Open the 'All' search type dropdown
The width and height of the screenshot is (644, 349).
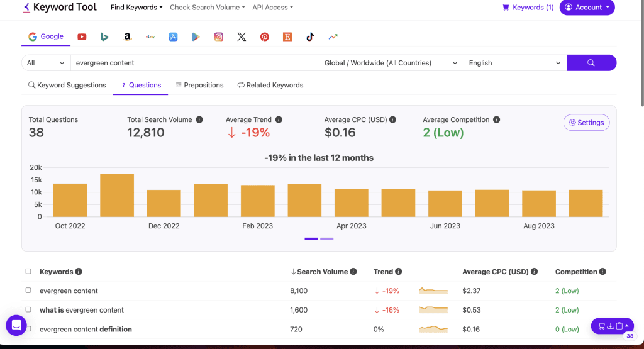(46, 63)
